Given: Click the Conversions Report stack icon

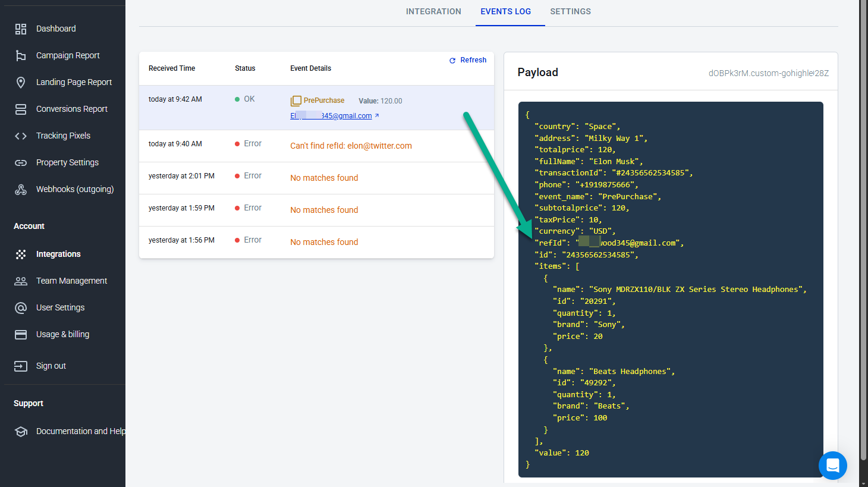Looking at the screenshot, I should [x=21, y=109].
